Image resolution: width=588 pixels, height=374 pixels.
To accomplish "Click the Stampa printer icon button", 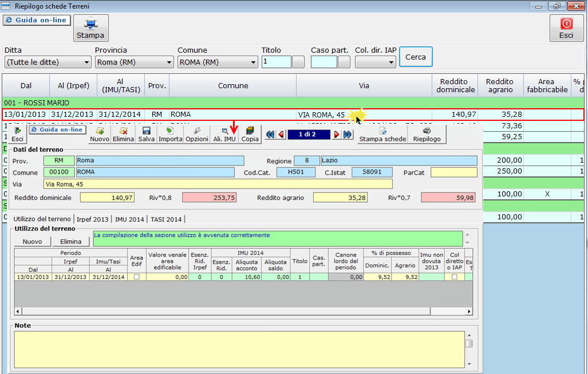I will point(91,28).
